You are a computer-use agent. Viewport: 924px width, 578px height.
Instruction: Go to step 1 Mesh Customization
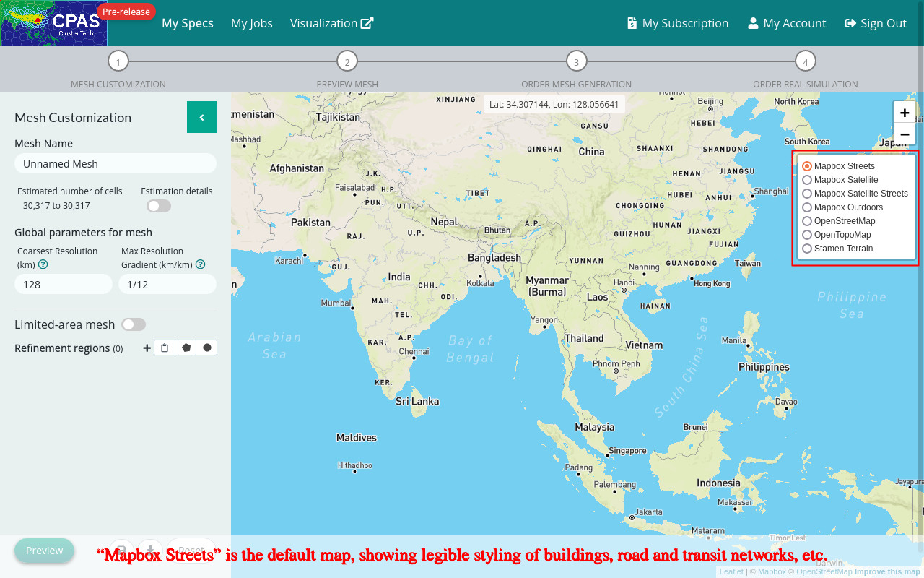coord(118,61)
